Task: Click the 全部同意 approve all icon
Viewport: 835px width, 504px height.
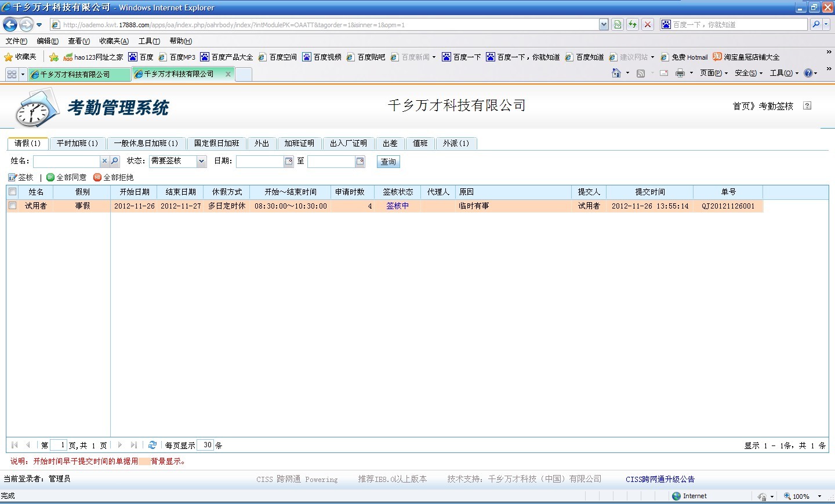Action: [x=50, y=177]
